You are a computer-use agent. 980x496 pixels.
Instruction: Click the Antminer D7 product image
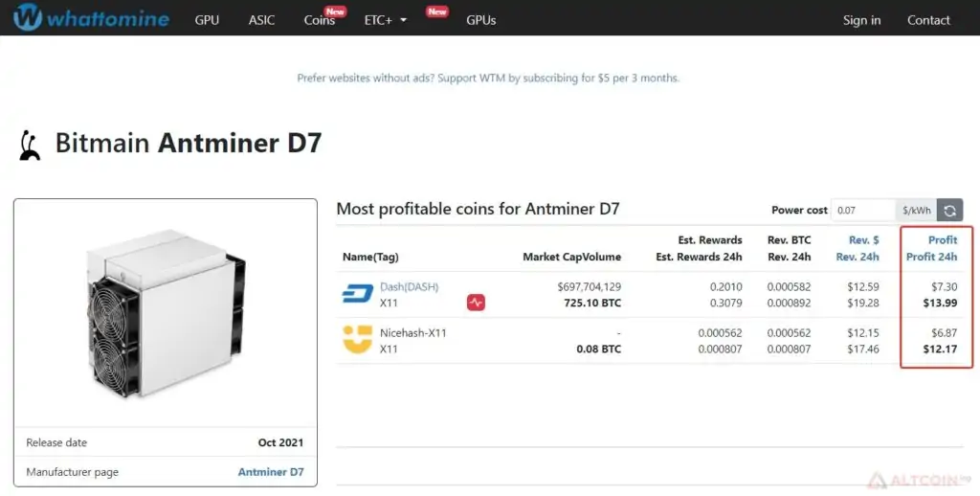tap(167, 313)
